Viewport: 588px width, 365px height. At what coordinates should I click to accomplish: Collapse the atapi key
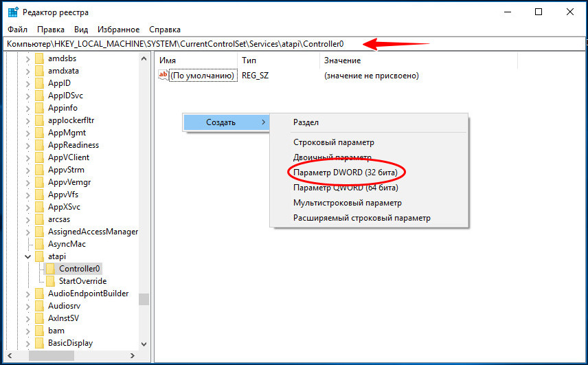click(x=27, y=256)
